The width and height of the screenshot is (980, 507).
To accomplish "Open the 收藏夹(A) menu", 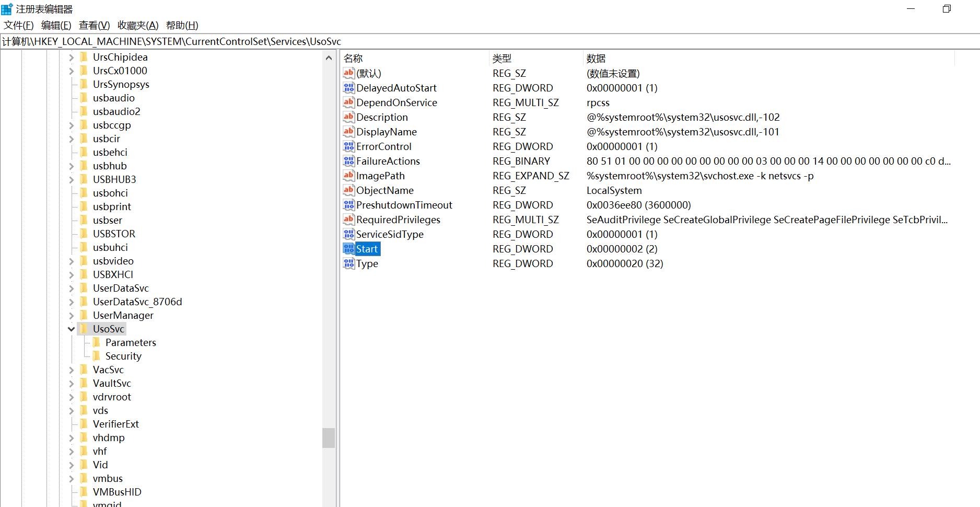I will click(x=137, y=25).
